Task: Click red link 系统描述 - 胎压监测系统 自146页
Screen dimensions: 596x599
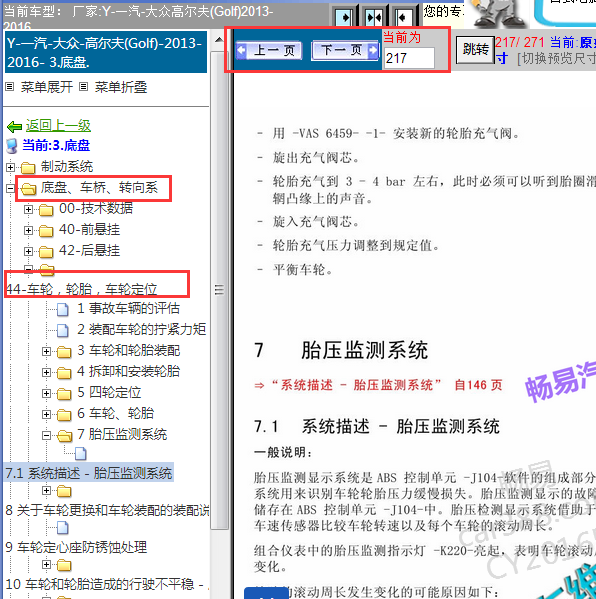Action: [378, 385]
